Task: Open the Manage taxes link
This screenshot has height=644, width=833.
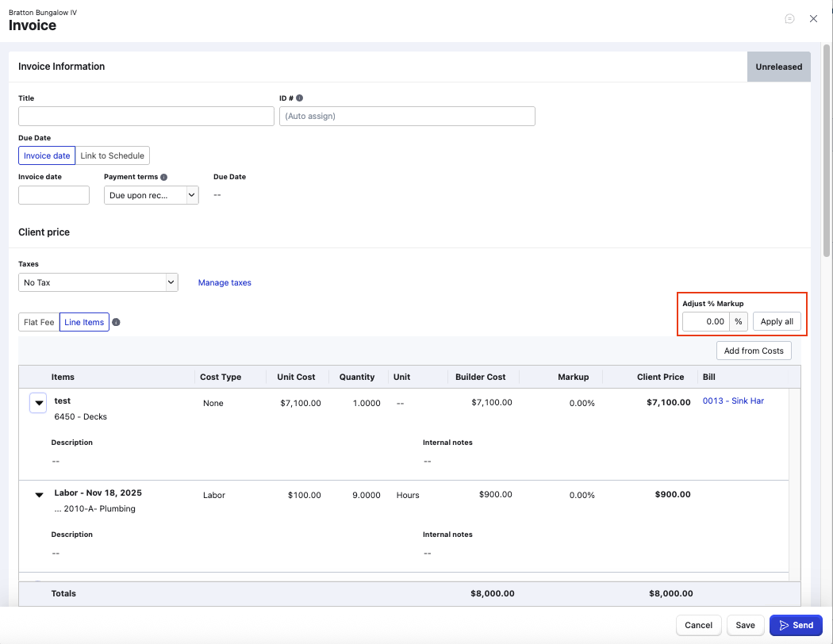Action: pyautogui.click(x=225, y=282)
